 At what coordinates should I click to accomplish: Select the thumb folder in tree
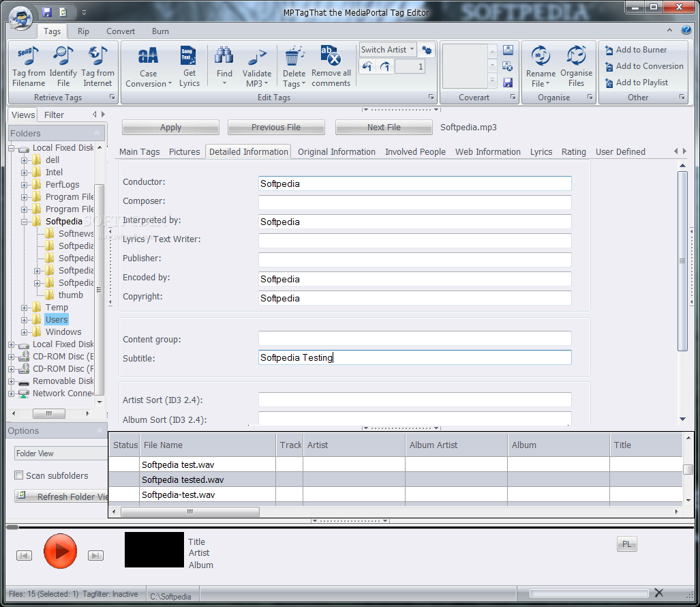pyautogui.click(x=70, y=295)
